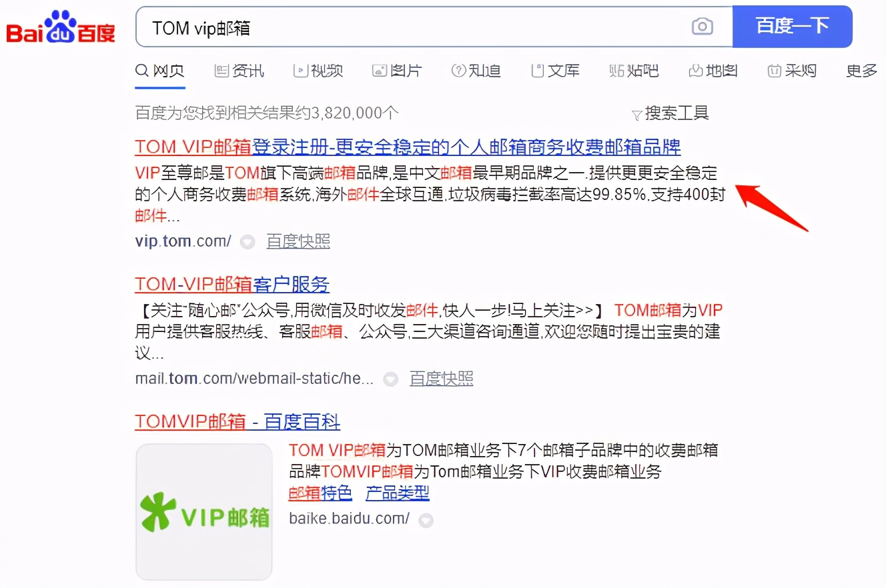Open 搜索工具 filter options
The height and width of the screenshot is (588, 886).
tap(670, 113)
